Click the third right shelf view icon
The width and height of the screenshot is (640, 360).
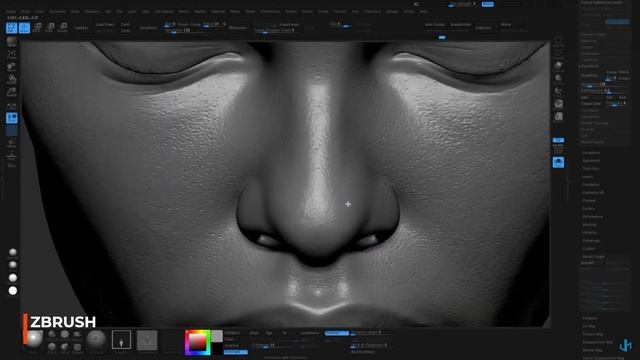[558, 66]
